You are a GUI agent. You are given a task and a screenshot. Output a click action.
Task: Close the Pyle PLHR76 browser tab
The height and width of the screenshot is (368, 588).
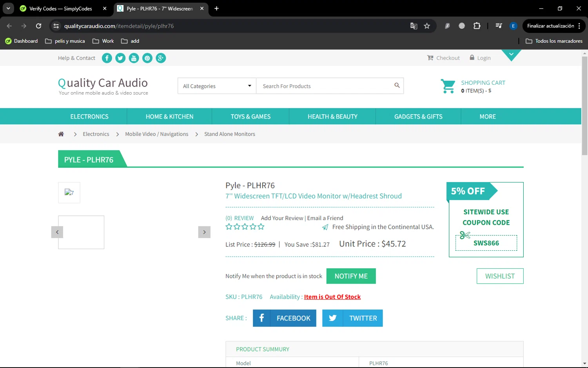(x=202, y=8)
